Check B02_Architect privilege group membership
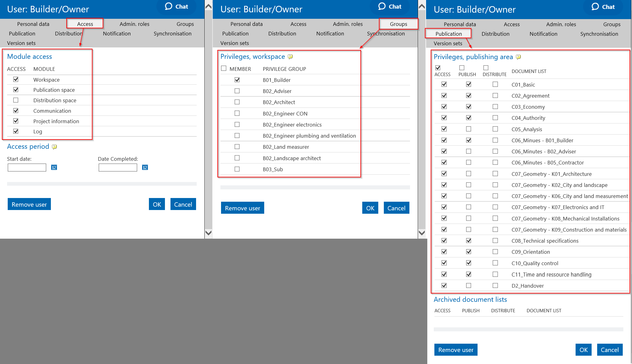The image size is (632, 364). (237, 102)
